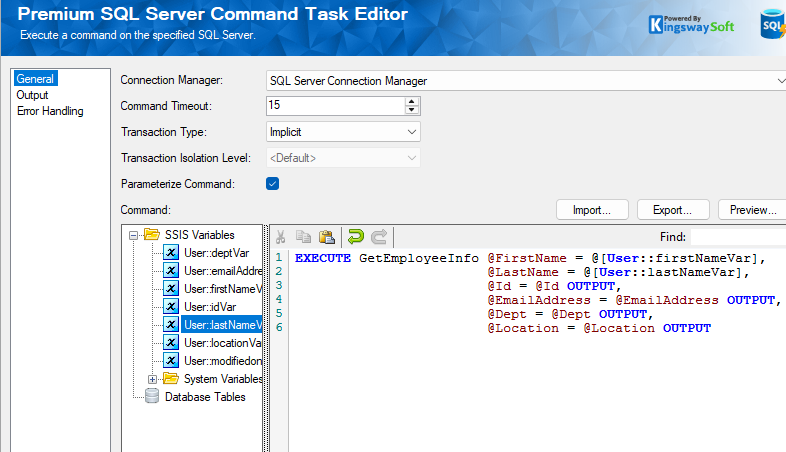The image size is (786, 452).
Task: Click the grayed Redo arrow icon
Action: tap(379, 237)
